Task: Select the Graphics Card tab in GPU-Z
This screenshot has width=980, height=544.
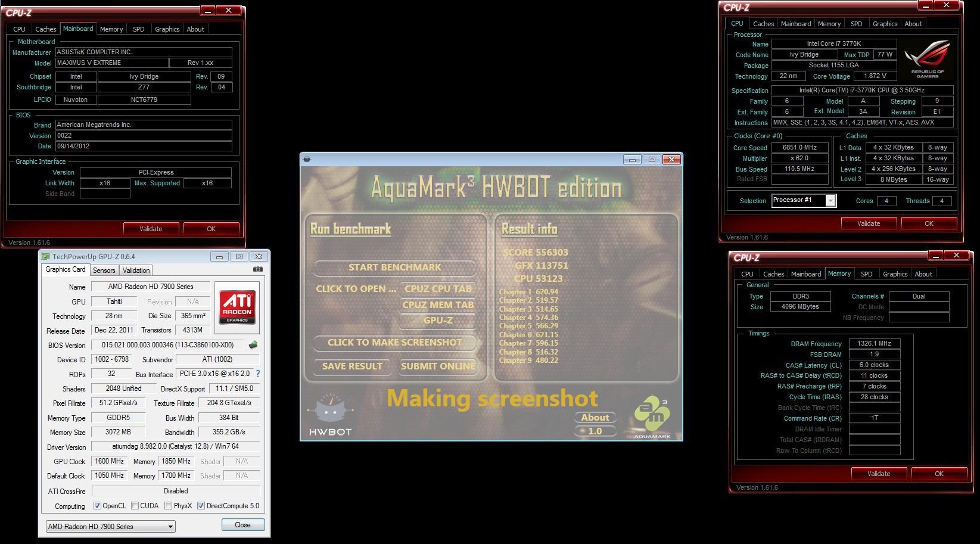Action: point(66,269)
